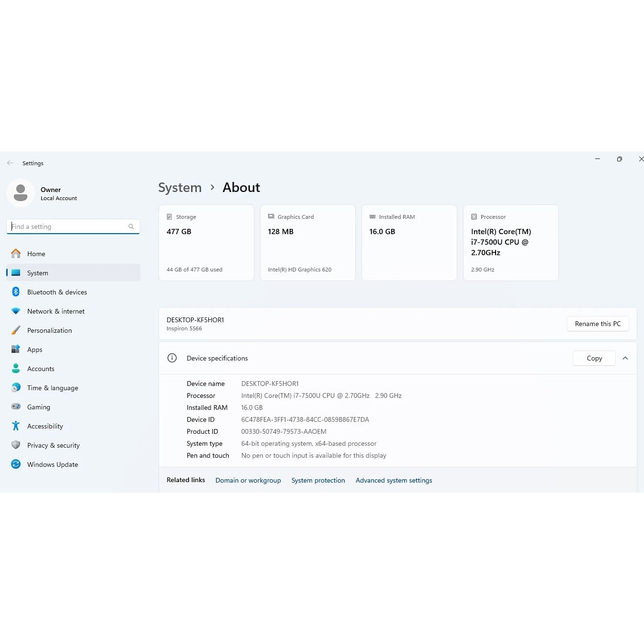The image size is (644, 644).
Task: Click the Accounts person icon
Action: (16, 368)
